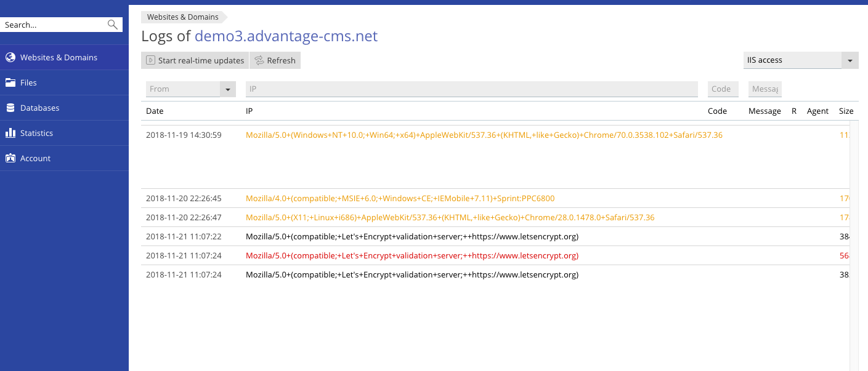Viewport: 868px width, 371px height.
Task: Click the Websites & Domains globe icon
Action: (10, 57)
